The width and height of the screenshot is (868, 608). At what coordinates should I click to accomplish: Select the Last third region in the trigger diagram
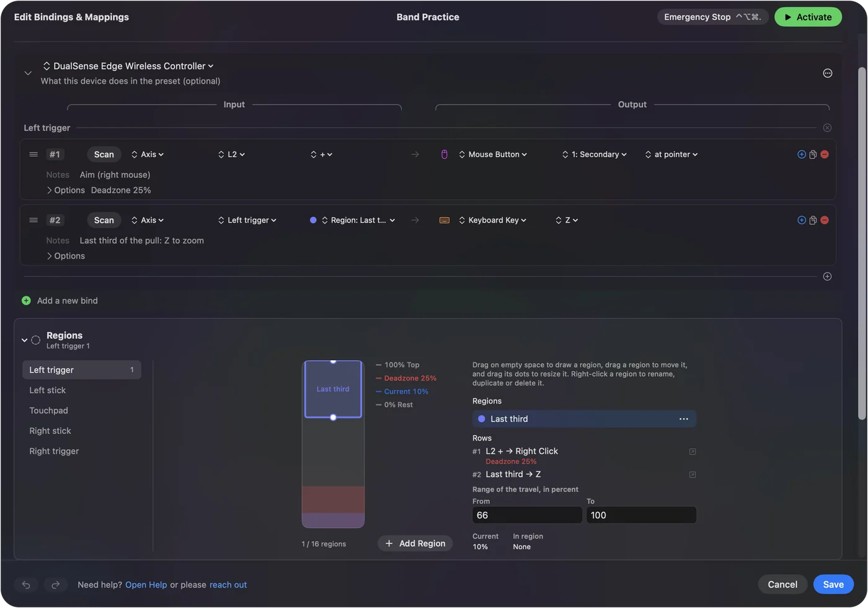333,389
